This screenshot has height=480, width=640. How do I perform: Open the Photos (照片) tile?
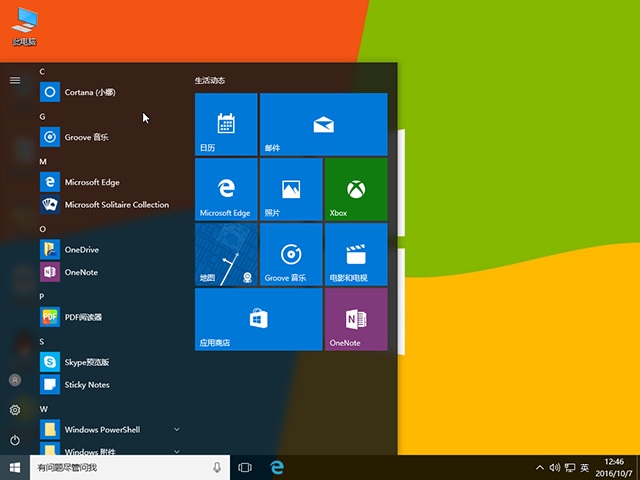(x=290, y=189)
